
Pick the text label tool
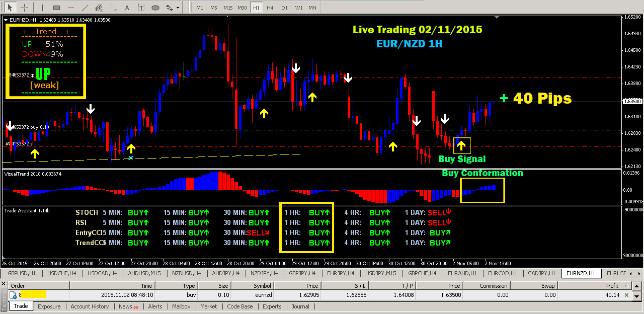[x=141, y=8]
